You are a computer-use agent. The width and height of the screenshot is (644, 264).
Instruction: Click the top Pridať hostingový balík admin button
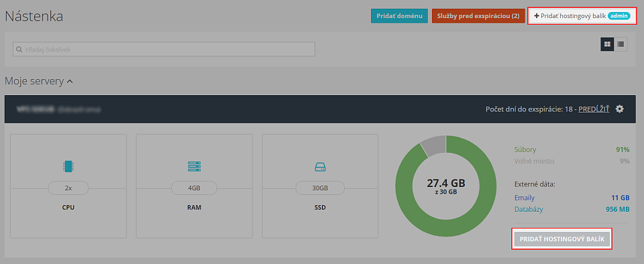click(582, 16)
